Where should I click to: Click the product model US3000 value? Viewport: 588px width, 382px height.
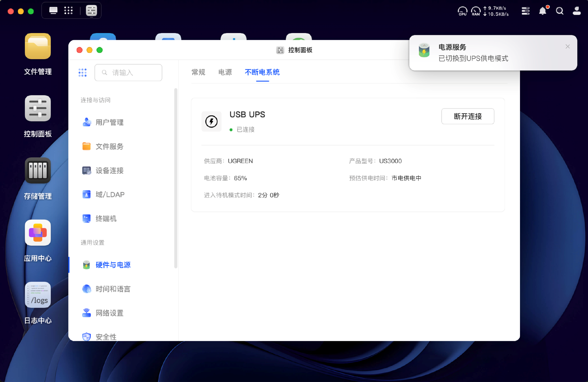pyautogui.click(x=390, y=161)
